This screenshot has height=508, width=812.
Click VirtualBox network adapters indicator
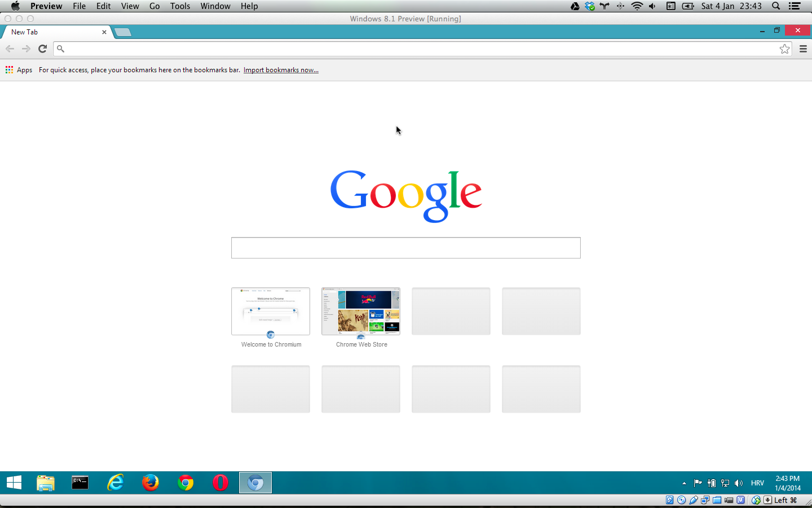(705, 500)
